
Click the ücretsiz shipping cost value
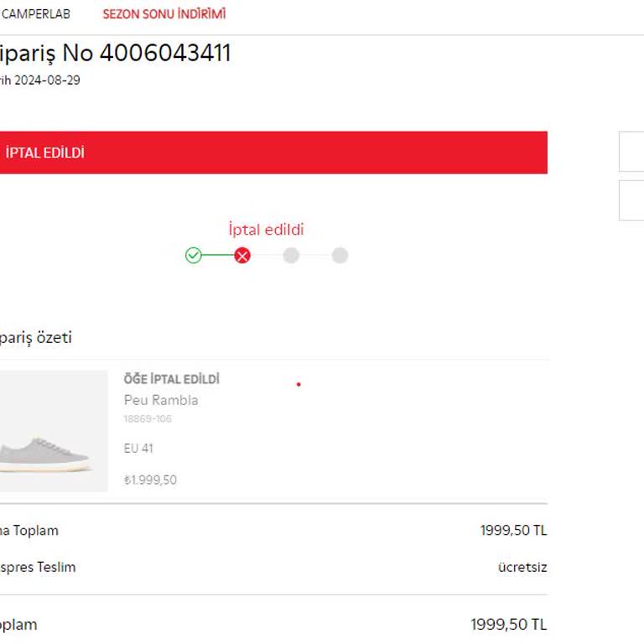click(522, 567)
